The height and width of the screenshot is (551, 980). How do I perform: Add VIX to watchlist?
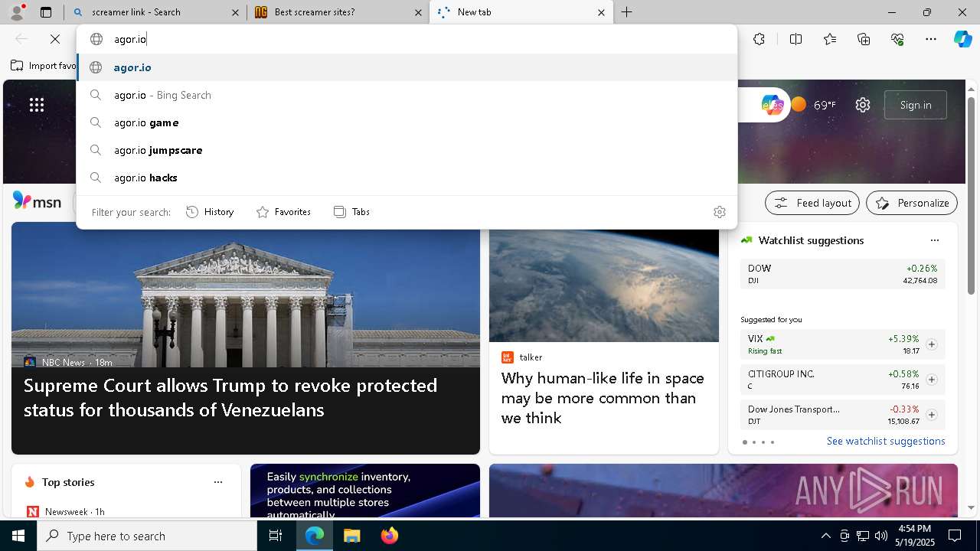tap(932, 344)
